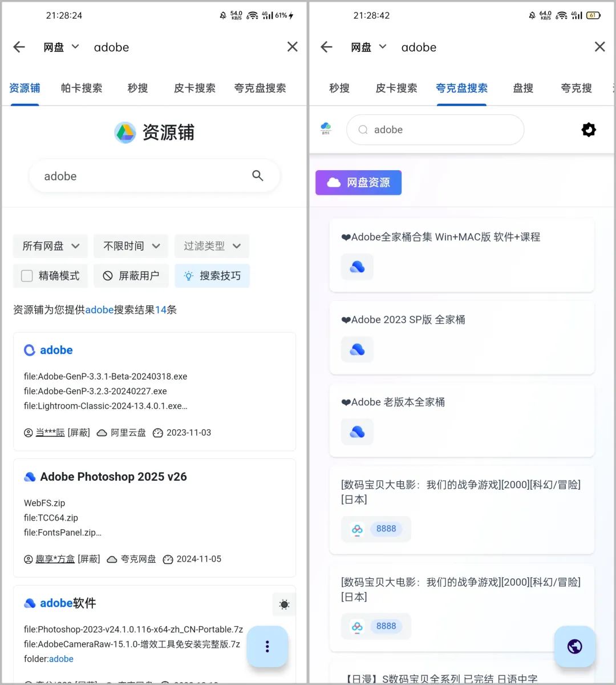616x685 pixels.
Task: Click user 趣享*方盒 link
Action: click(55, 559)
